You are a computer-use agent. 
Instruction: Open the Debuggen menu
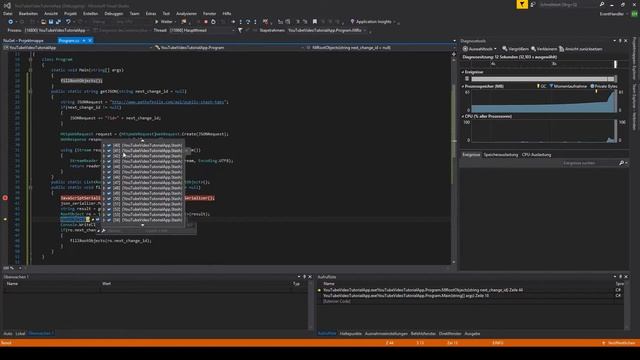point(113,13)
